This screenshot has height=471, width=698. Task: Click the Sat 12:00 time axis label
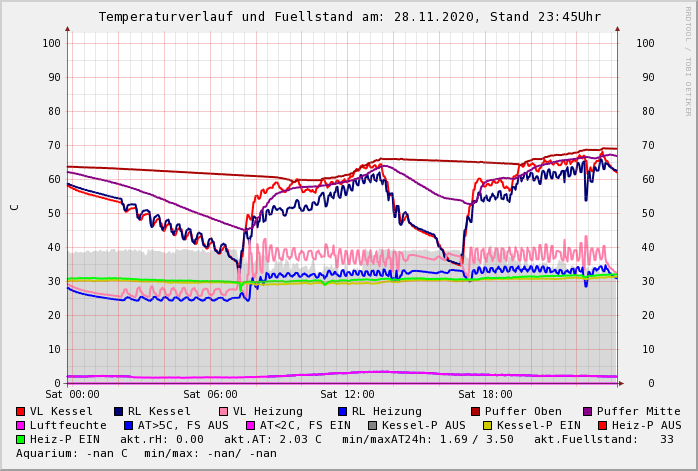pos(347,395)
